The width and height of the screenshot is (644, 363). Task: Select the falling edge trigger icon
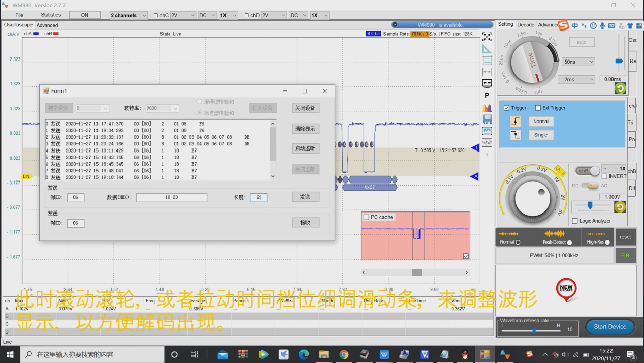point(515,135)
